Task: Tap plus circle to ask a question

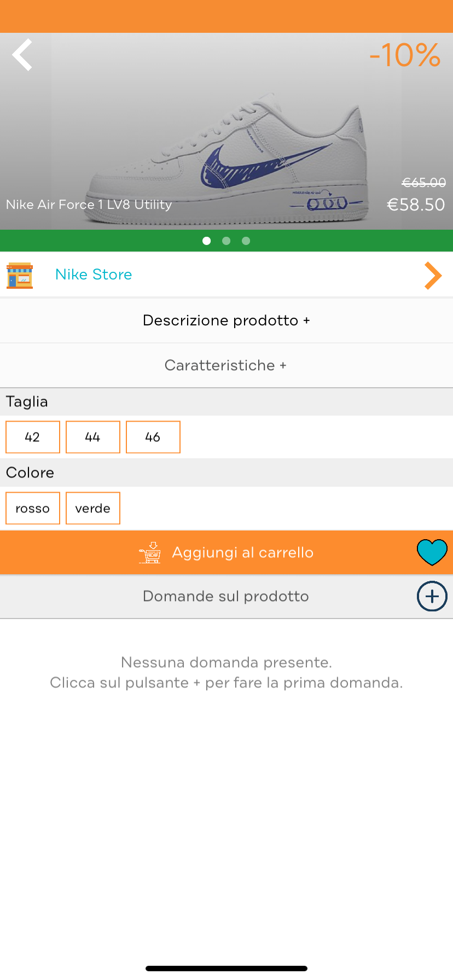Action: (432, 596)
